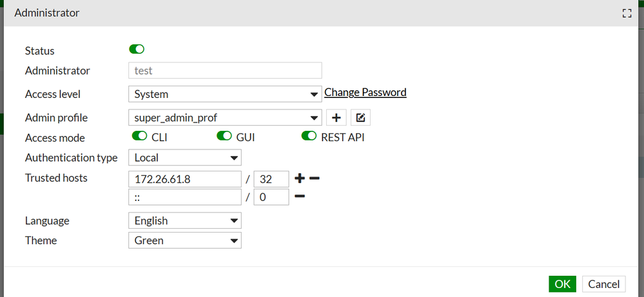Click the 172.26.61.8 trusted host field
This screenshot has width=644, height=297.
pos(184,178)
